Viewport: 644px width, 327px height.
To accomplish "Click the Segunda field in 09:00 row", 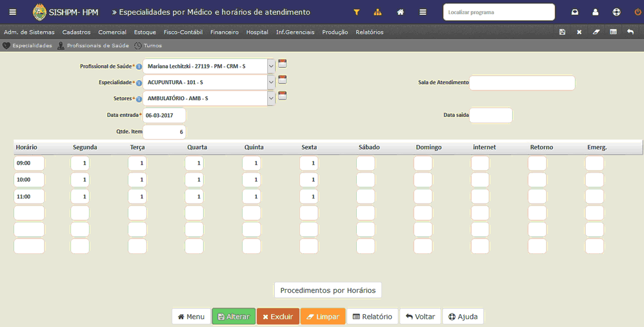I will [80, 163].
